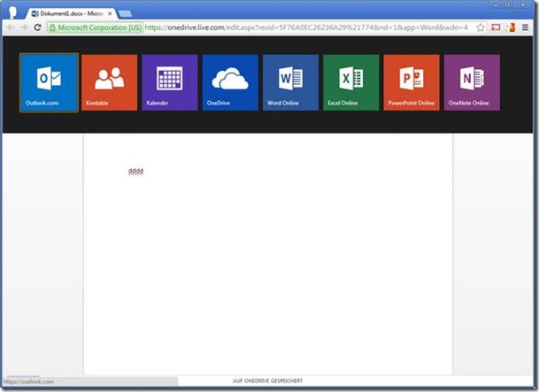The height and width of the screenshot is (392, 539).
Task: Open the Kontakte people tile
Action: 109,82
